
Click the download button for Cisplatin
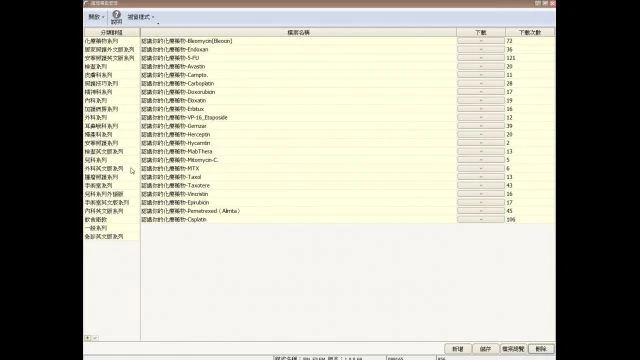481,220
